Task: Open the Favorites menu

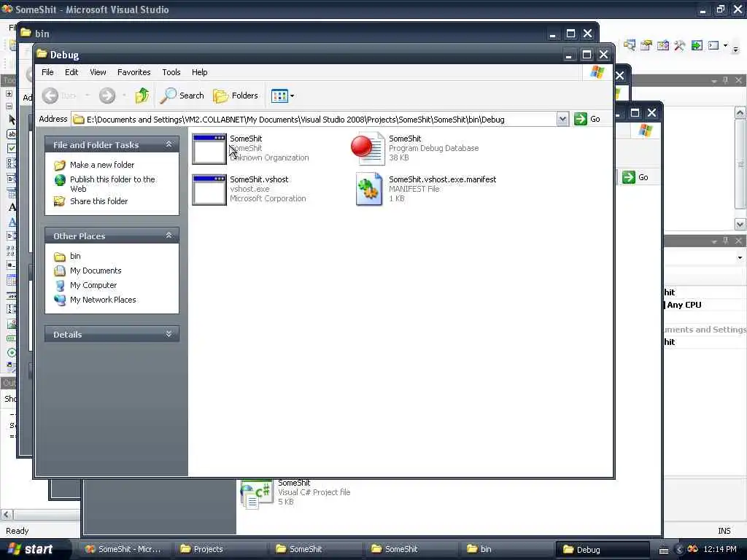Action: pos(134,72)
